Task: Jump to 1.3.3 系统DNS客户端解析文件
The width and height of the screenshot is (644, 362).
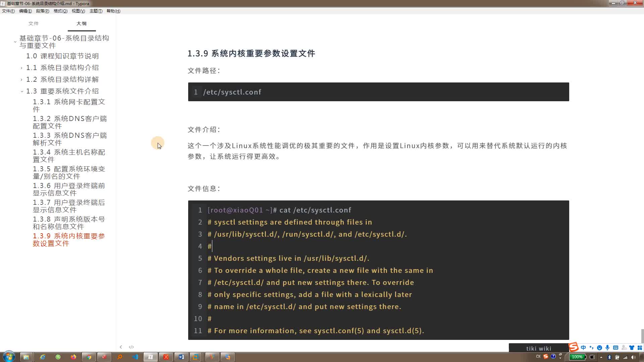Action: (70, 139)
